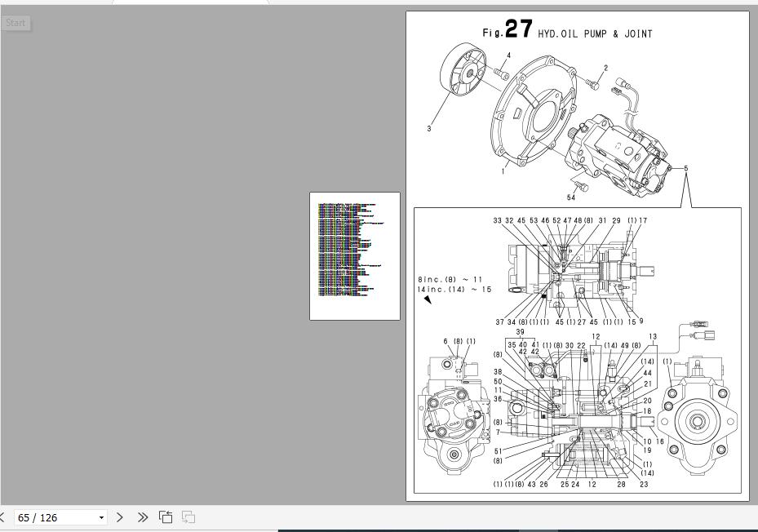Go to the previous page arrow
Image resolution: width=758 pixels, height=532 pixels.
[x=2, y=517]
